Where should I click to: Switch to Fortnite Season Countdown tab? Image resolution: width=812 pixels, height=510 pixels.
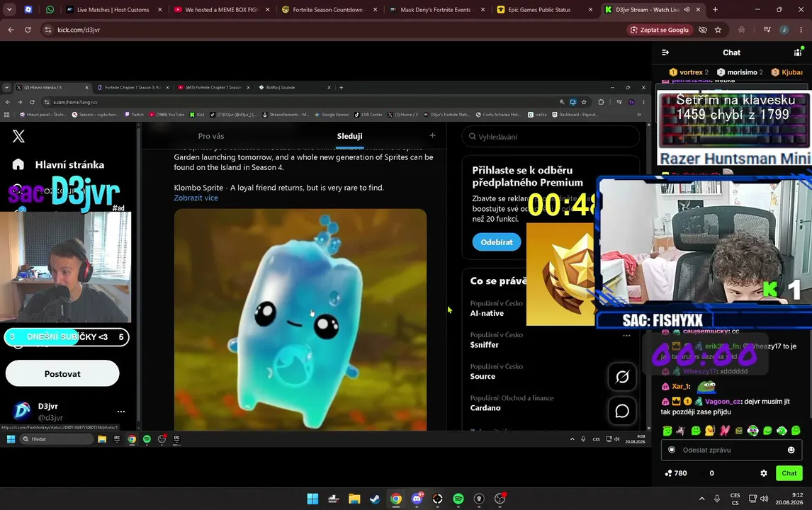(328, 9)
